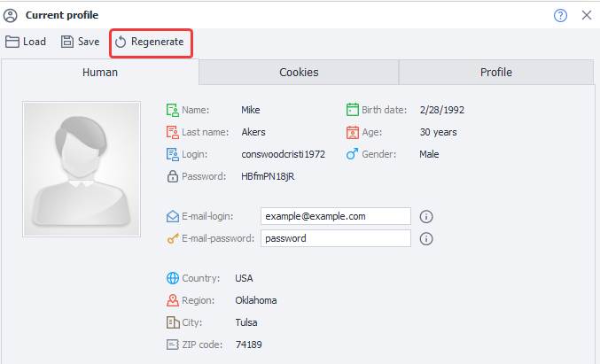Viewport: 600px width, 364px height.
Task: Click the Country globe icon
Action: (x=173, y=278)
